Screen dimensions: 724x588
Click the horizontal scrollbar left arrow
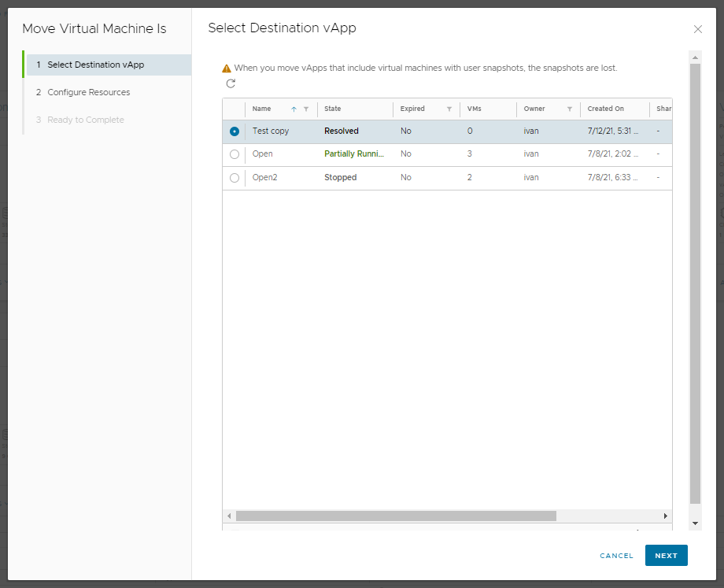click(230, 516)
